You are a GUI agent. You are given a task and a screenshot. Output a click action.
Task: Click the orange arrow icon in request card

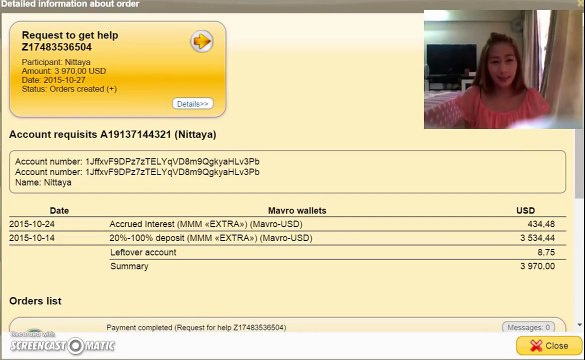pyautogui.click(x=202, y=41)
